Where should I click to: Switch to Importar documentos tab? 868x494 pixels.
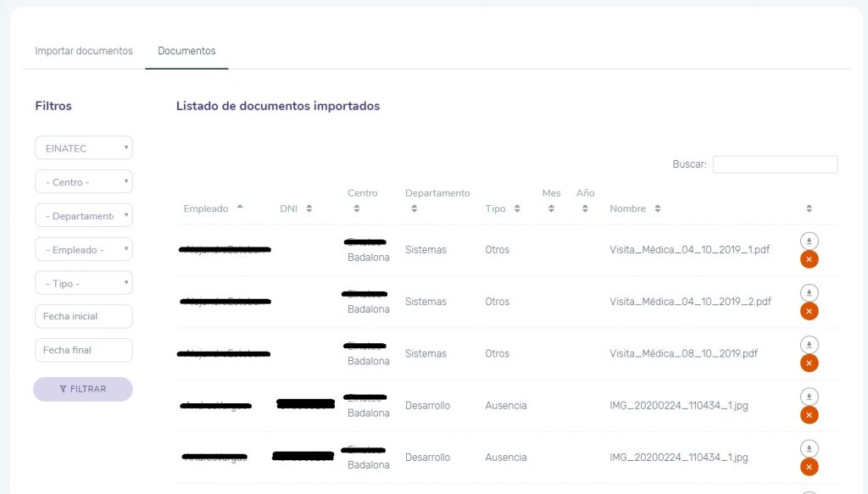(x=84, y=51)
